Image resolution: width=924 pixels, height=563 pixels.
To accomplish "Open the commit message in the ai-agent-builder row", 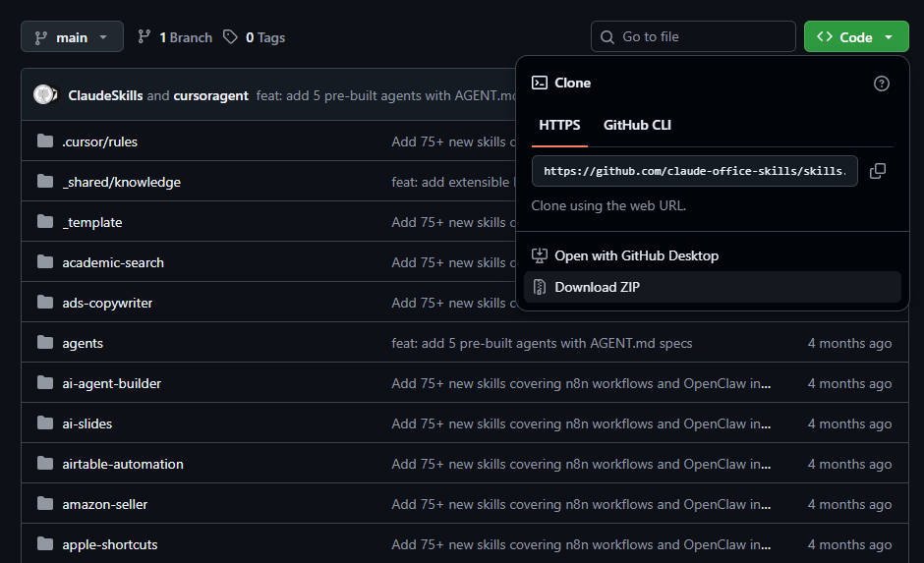I will pyautogui.click(x=581, y=383).
